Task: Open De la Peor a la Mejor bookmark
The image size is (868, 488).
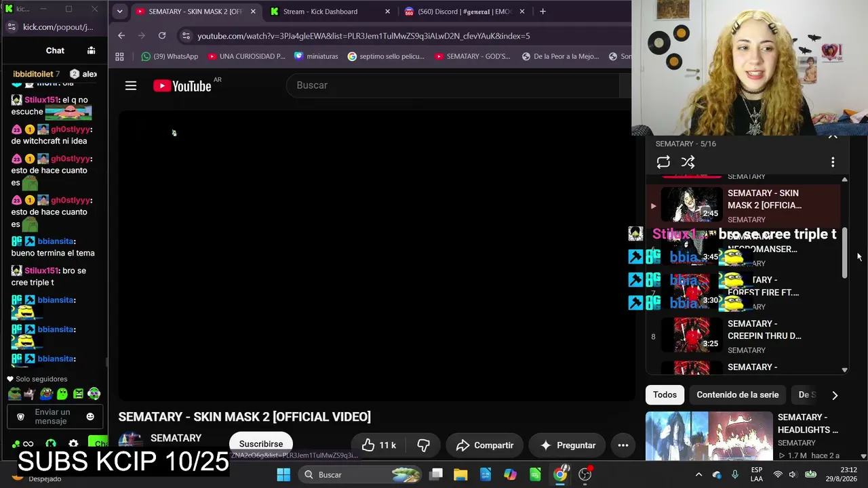Action: point(561,56)
